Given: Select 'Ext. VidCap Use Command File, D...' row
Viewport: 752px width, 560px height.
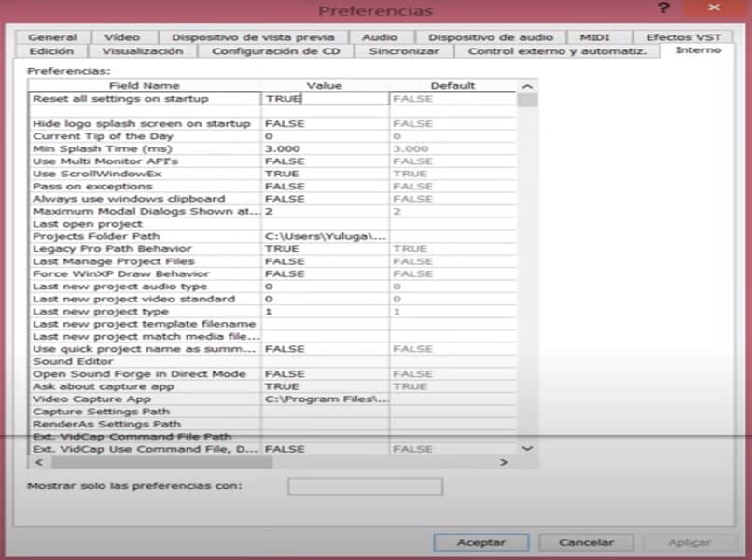Looking at the screenshot, I should [272, 449].
